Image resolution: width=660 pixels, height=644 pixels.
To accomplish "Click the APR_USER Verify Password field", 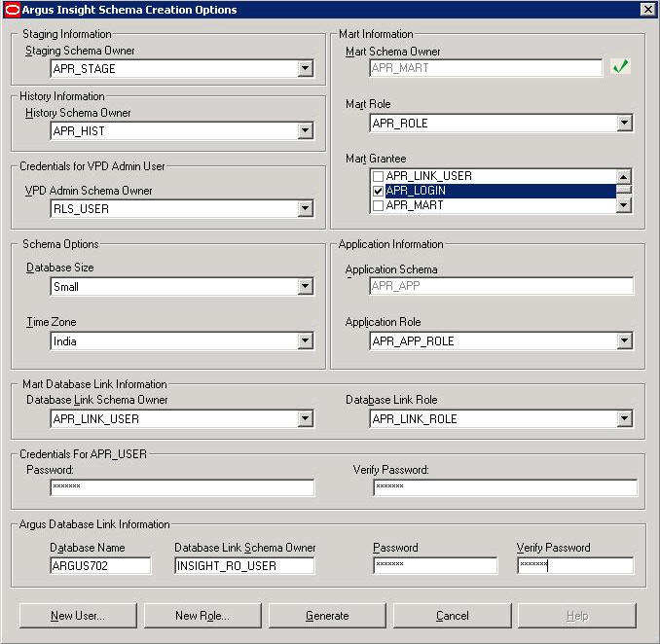I will tap(505, 487).
